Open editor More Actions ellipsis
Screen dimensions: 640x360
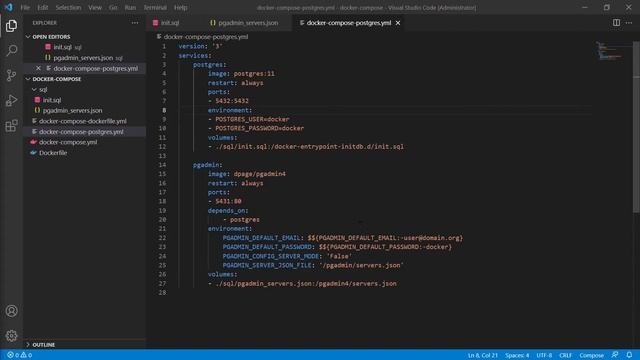pyautogui.click(x=629, y=23)
